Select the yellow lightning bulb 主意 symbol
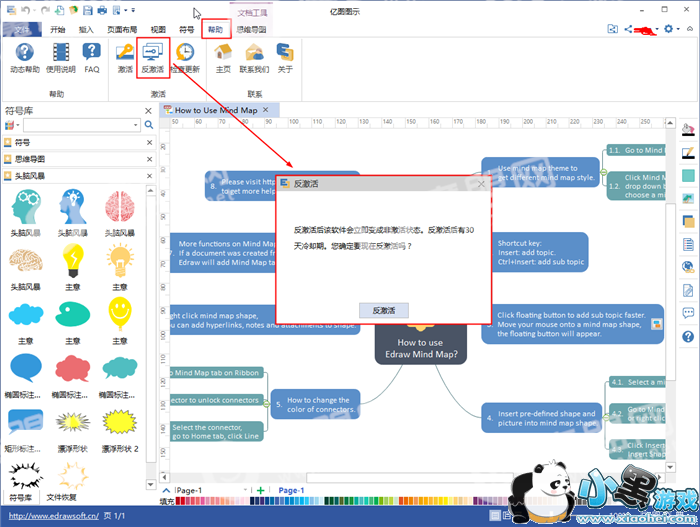The height and width of the screenshot is (527, 700). [x=73, y=261]
